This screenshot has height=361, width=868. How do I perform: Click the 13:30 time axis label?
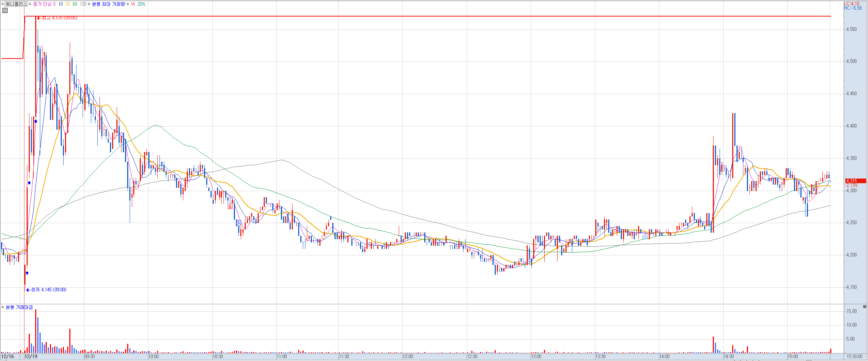click(x=600, y=357)
